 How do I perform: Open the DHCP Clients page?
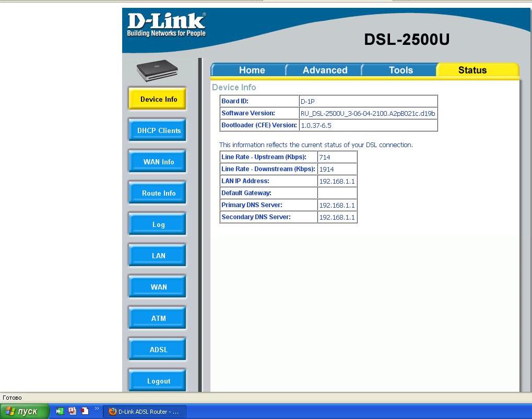coord(158,130)
